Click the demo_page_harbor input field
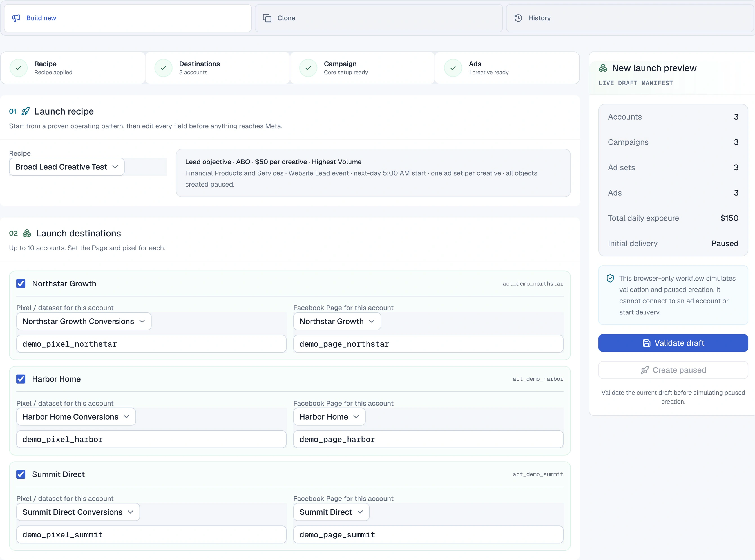The image size is (755, 560). coord(428,439)
